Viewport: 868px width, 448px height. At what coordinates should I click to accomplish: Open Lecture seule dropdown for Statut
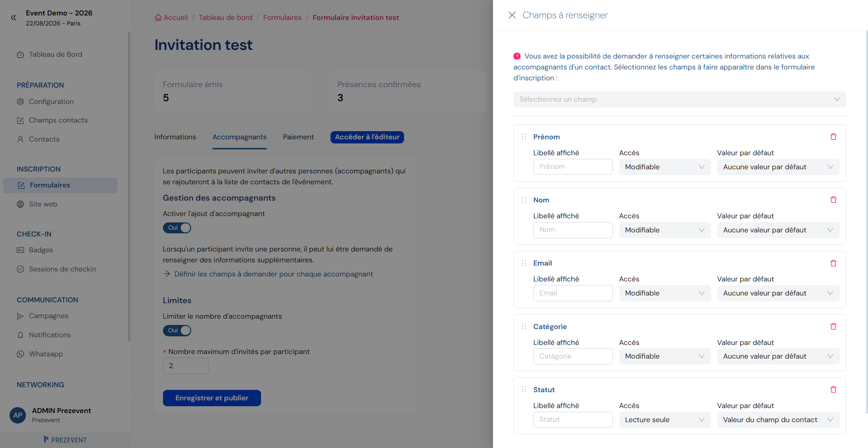(x=665, y=420)
